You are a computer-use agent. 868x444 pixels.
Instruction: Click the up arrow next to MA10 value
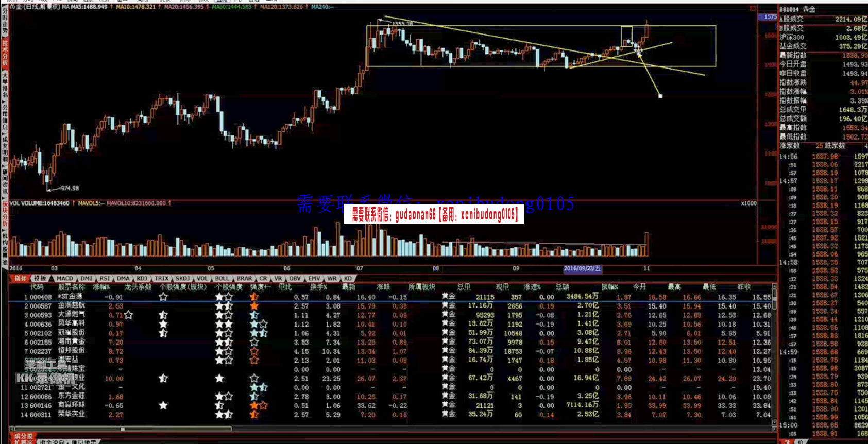pos(160,7)
